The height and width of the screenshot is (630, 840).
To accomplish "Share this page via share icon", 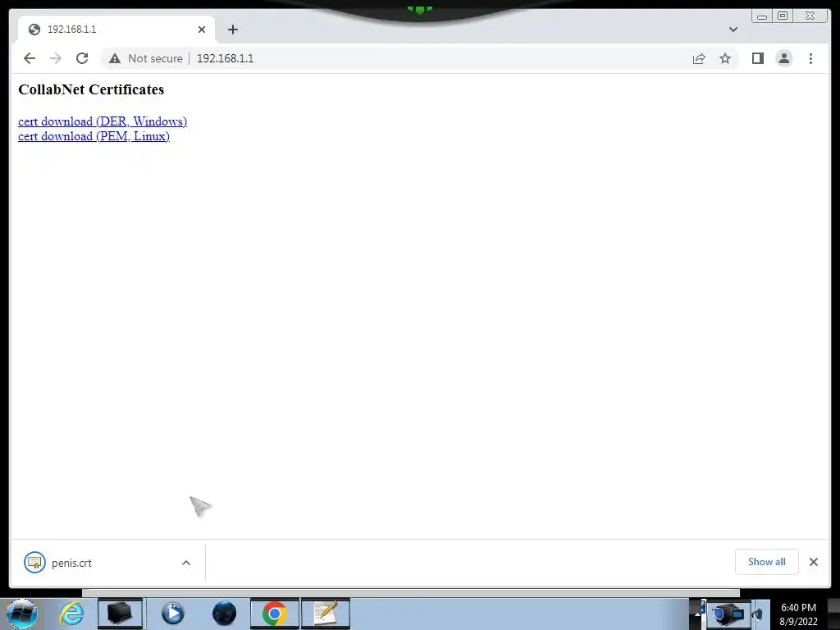I will [699, 58].
